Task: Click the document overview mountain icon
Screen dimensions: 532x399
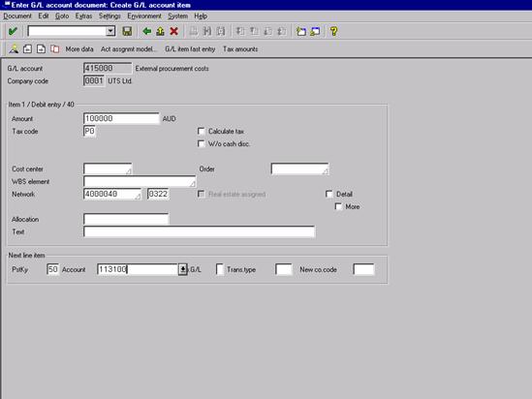Action: pos(14,48)
